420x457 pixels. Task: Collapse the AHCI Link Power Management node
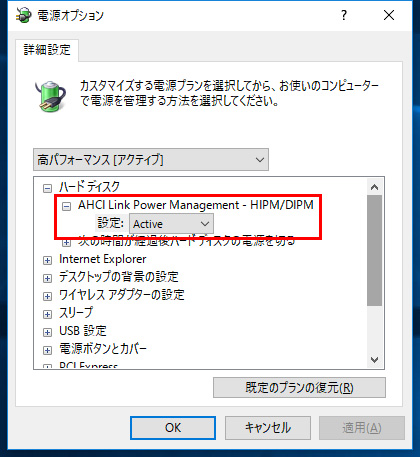67,206
